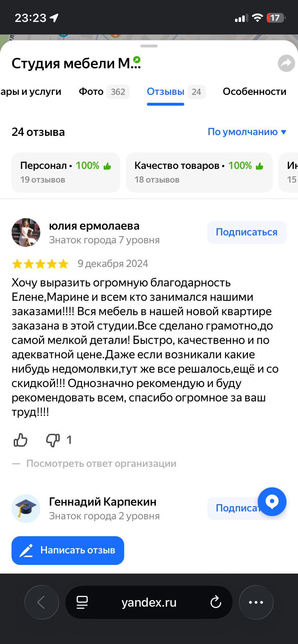Go back with browser back arrow
Image resolution: width=298 pixels, height=644 pixels.
pos(41,602)
